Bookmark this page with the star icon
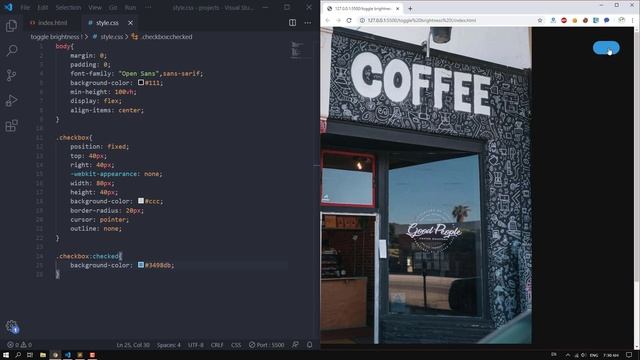This screenshot has height=360, width=640. point(540,20)
